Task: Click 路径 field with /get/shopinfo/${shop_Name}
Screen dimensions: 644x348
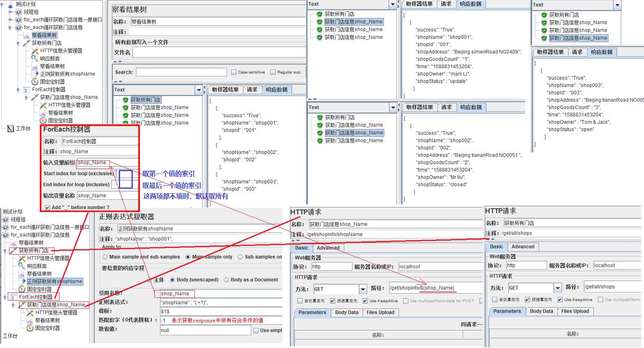Action: [x=436, y=288]
